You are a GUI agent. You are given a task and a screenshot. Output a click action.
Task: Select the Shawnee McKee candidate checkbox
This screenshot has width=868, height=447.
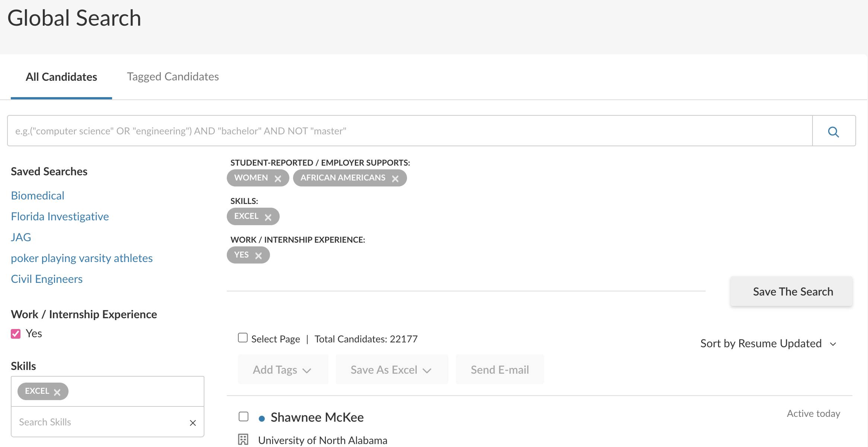(x=244, y=416)
